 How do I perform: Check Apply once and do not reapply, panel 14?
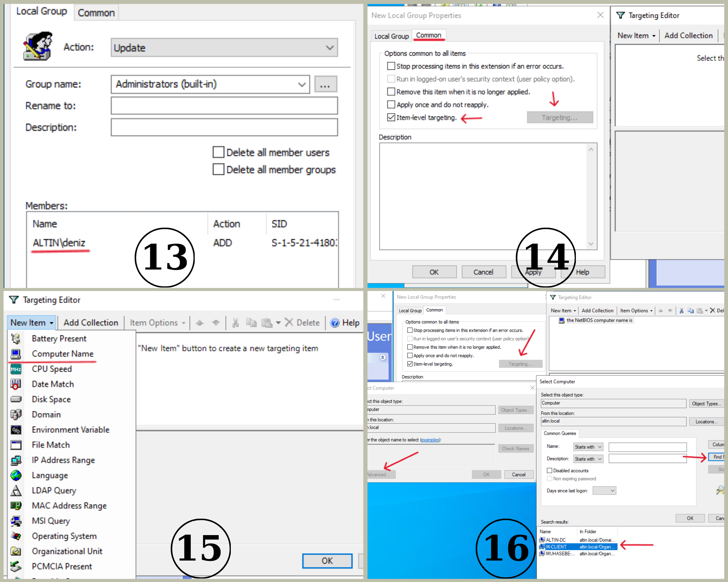tap(391, 104)
